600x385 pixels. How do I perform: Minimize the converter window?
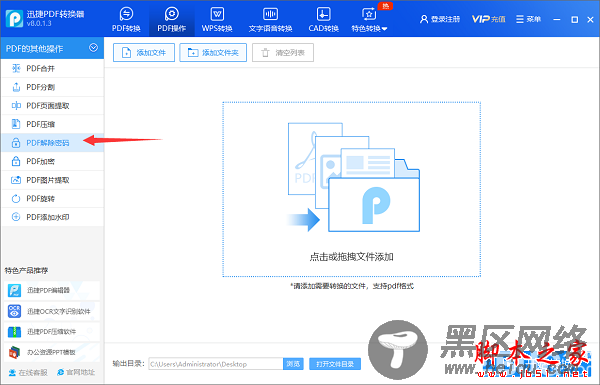click(557, 19)
